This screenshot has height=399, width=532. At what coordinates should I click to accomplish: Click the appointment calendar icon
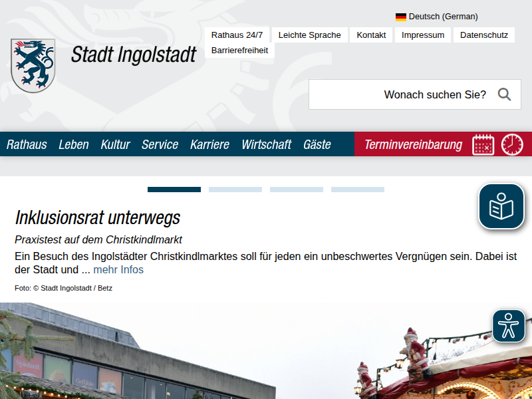point(483,144)
